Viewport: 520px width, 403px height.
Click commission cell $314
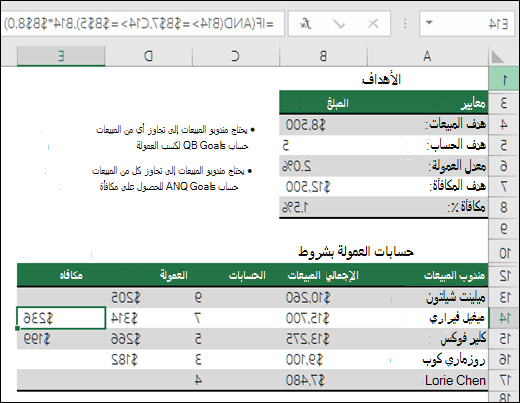[149, 318]
